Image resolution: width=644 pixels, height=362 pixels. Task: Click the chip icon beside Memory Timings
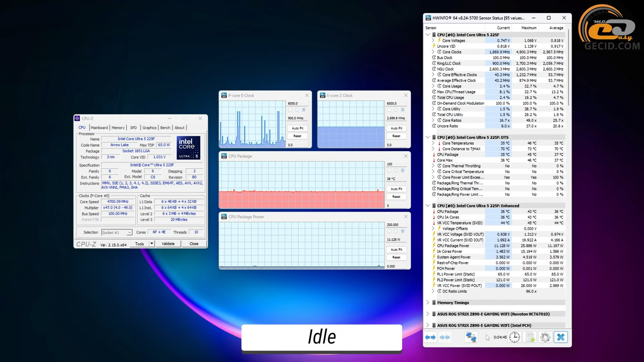click(434, 303)
